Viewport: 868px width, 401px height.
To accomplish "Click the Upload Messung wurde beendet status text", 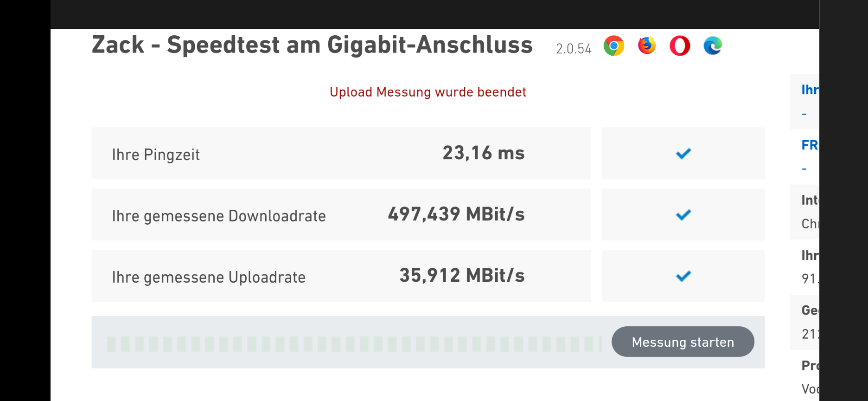I will point(428,92).
